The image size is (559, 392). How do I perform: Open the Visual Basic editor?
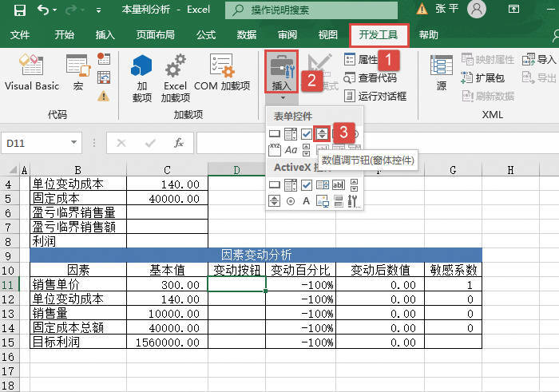tap(32, 73)
